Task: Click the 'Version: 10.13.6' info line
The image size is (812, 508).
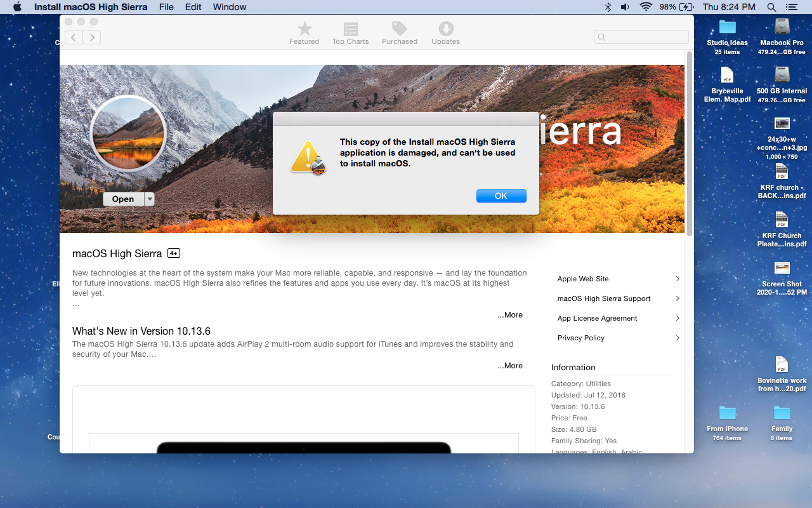Action: pos(578,406)
